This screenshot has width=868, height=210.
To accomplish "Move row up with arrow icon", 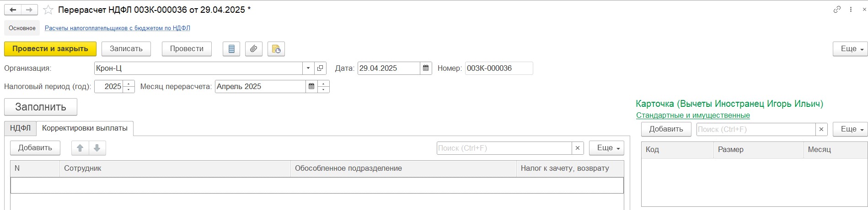I will (80, 148).
